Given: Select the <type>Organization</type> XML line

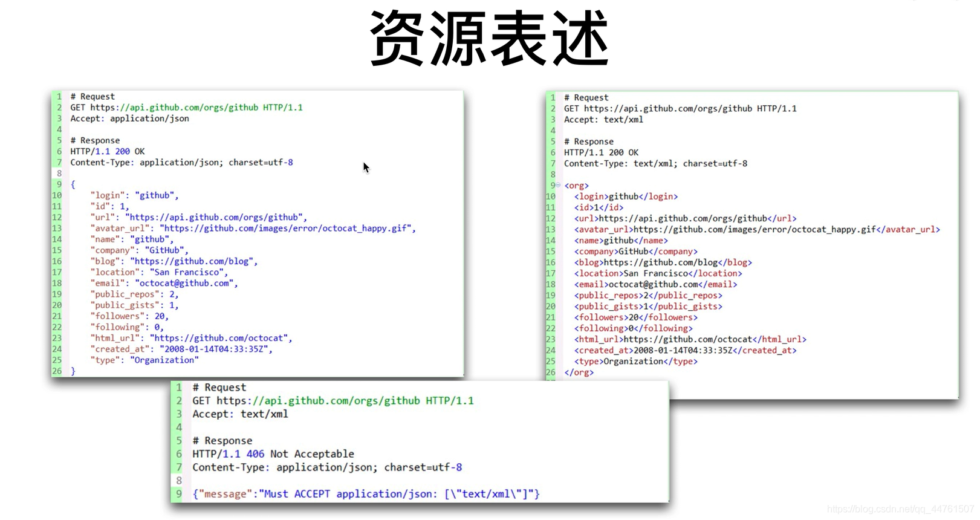Looking at the screenshot, I should click(635, 361).
